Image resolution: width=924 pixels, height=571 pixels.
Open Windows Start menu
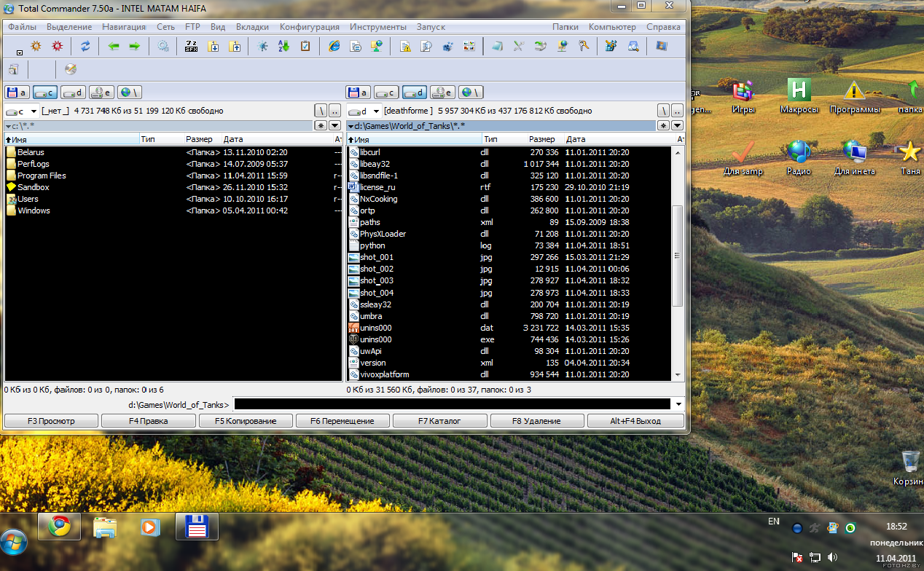pyautogui.click(x=15, y=541)
